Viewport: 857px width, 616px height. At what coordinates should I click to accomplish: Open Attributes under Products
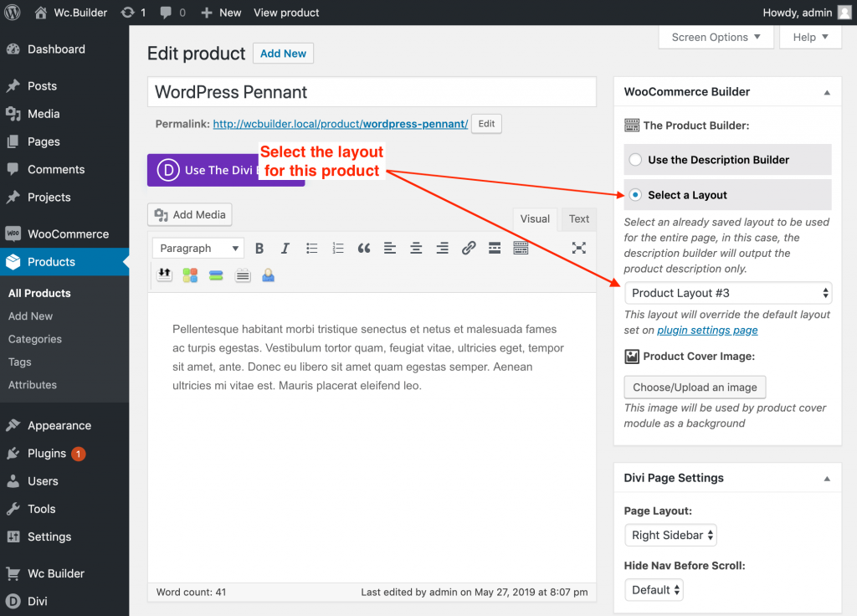pos(33,385)
